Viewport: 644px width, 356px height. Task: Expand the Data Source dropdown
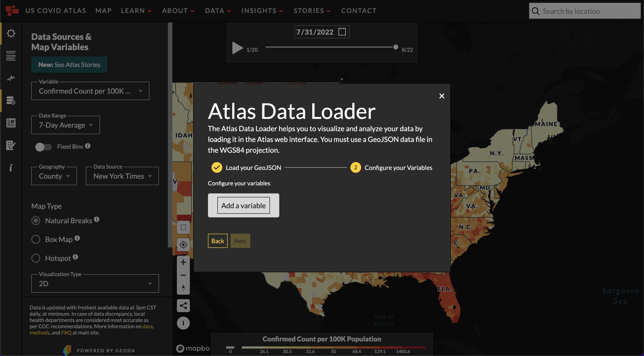tap(122, 176)
